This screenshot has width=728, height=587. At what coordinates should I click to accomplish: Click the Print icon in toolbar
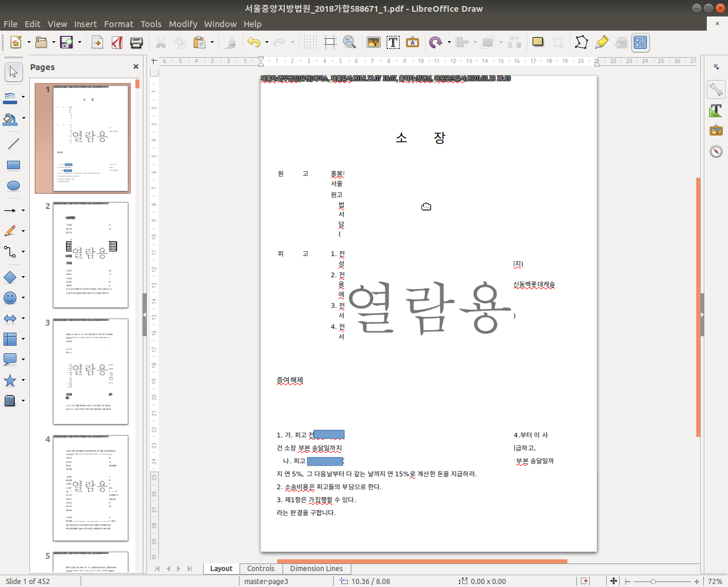[x=137, y=42]
